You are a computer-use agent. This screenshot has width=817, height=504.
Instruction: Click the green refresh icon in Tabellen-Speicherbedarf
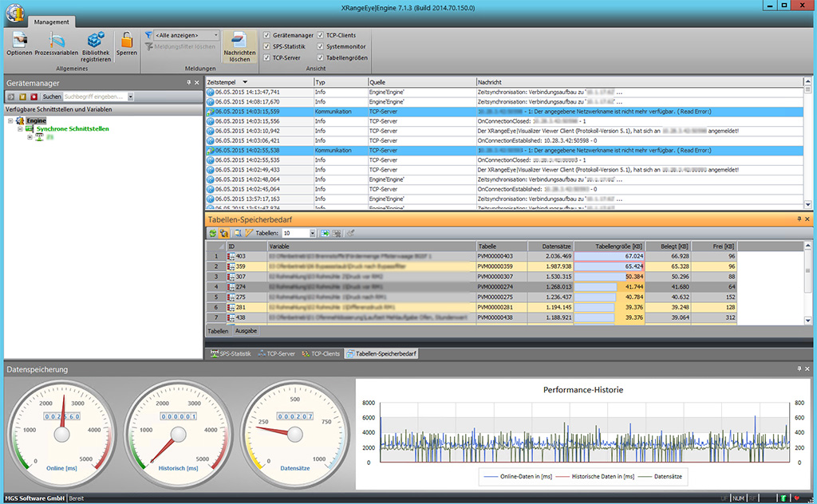pyautogui.click(x=213, y=233)
